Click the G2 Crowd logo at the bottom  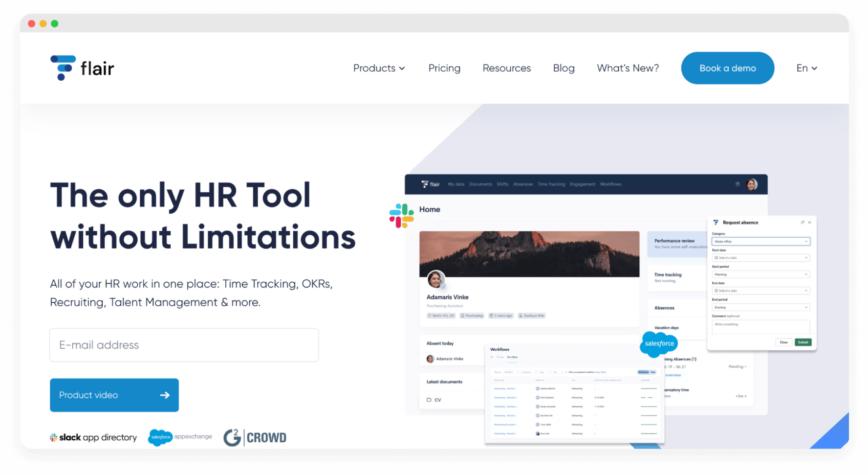coord(255,437)
